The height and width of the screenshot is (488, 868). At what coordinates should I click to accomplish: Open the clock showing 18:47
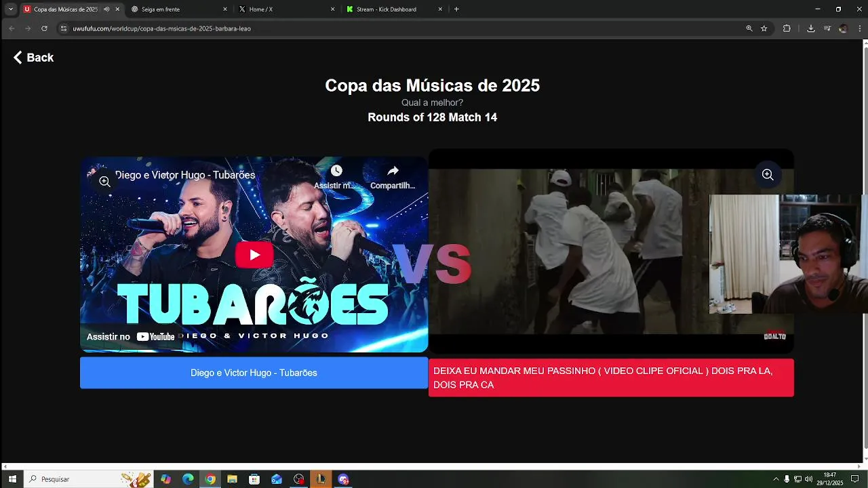[x=831, y=479]
